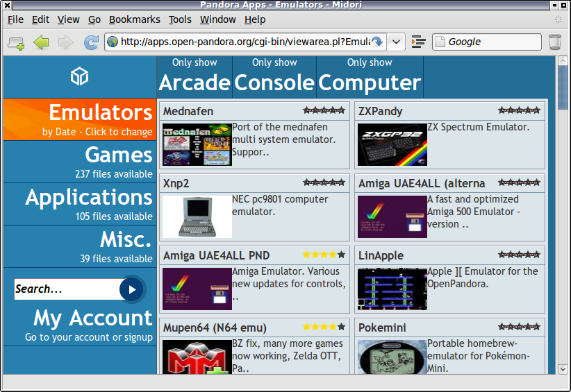Click the page scrollbar down arrow

click(x=563, y=369)
